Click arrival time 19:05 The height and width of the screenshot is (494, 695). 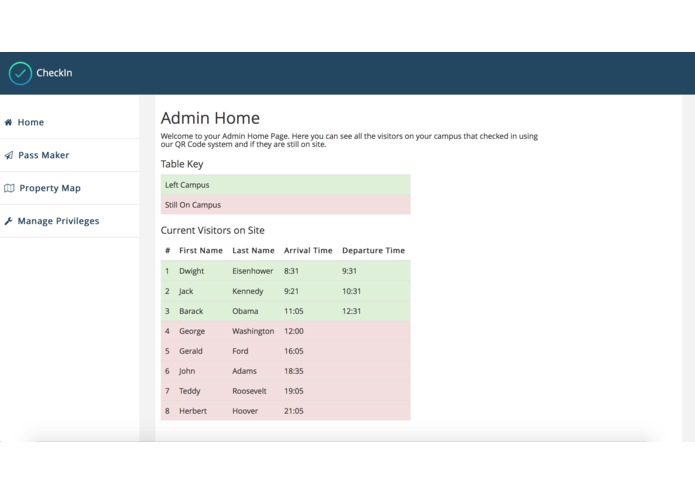tap(294, 391)
